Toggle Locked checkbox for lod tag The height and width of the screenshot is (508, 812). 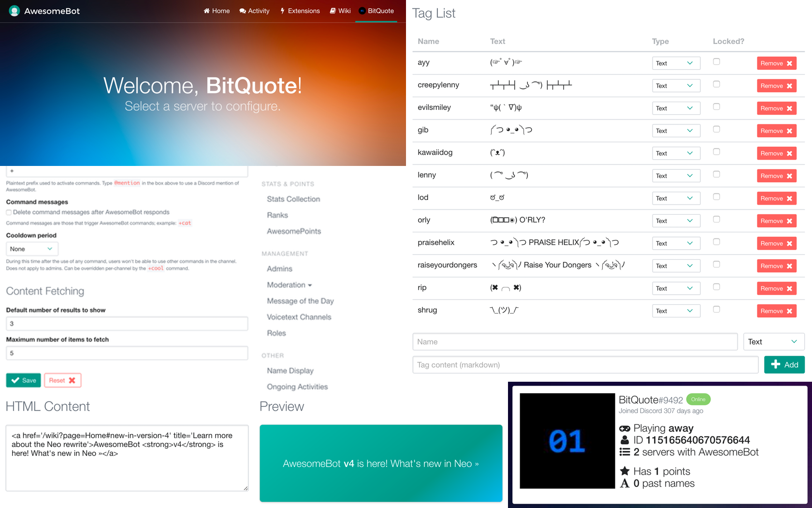(716, 196)
